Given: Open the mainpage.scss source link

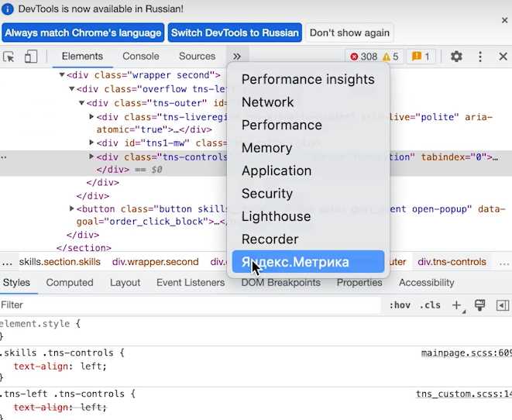Looking at the screenshot, I should pyautogui.click(x=466, y=353).
